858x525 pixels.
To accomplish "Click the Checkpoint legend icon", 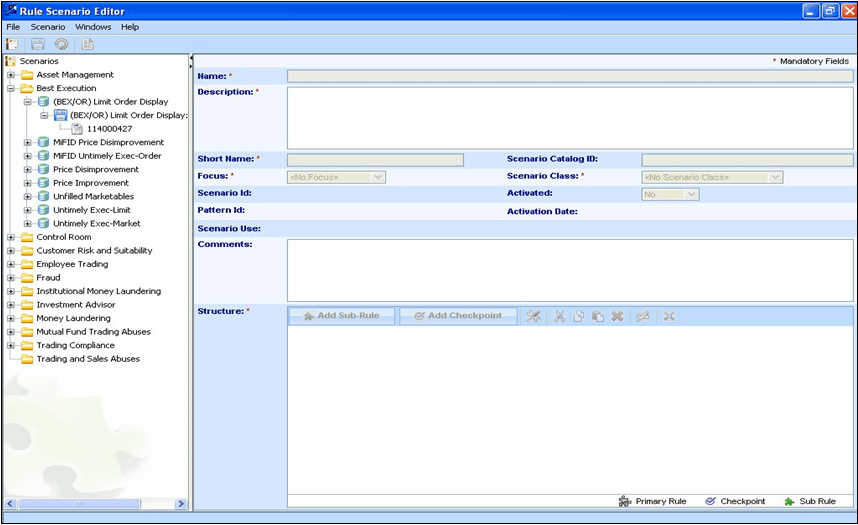I will [x=710, y=501].
